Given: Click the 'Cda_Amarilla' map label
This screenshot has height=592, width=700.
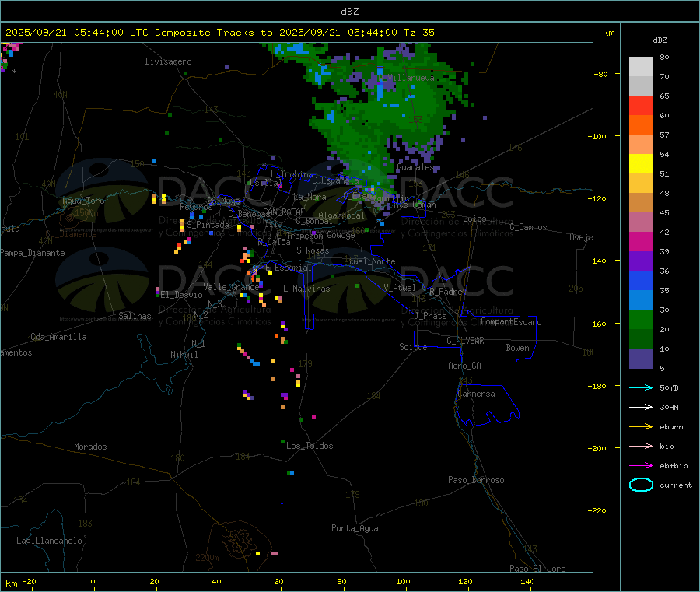Looking at the screenshot, I should [58, 337].
